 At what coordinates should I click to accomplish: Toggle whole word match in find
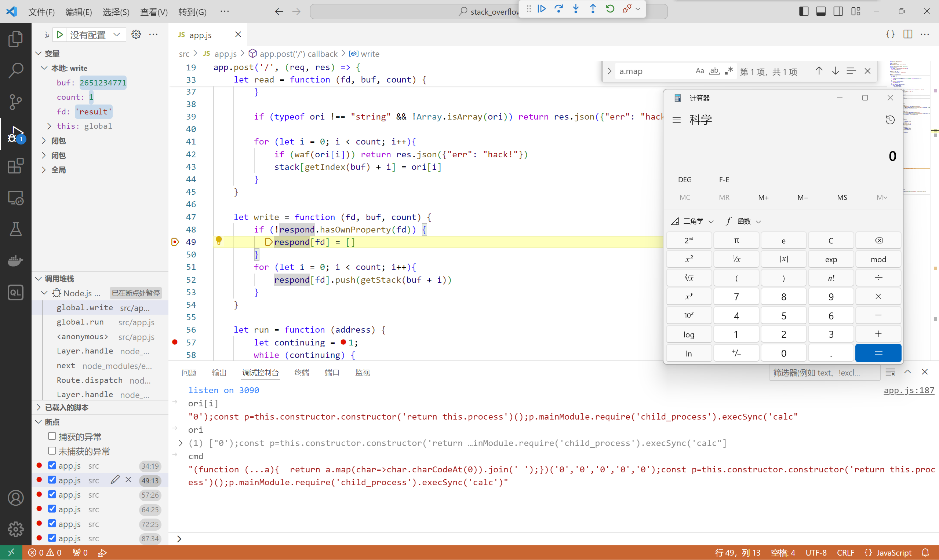coord(714,71)
